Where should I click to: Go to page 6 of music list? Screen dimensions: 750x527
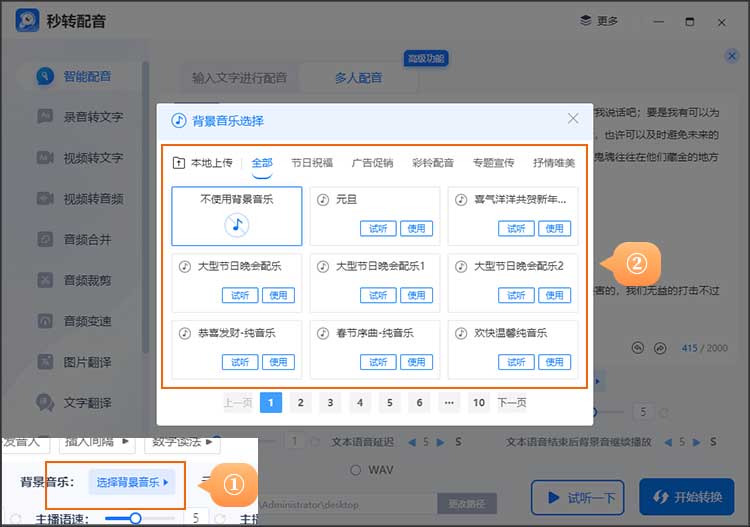tap(419, 403)
